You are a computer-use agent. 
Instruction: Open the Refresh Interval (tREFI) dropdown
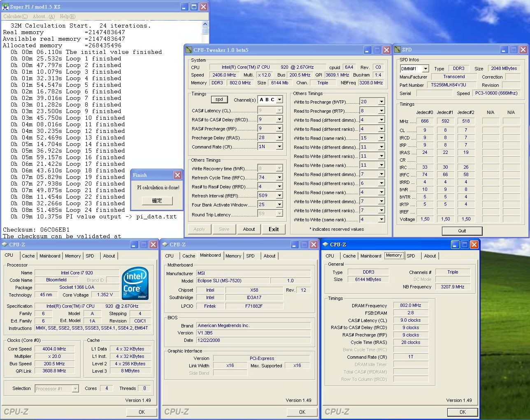pyautogui.click(x=279, y=195)
